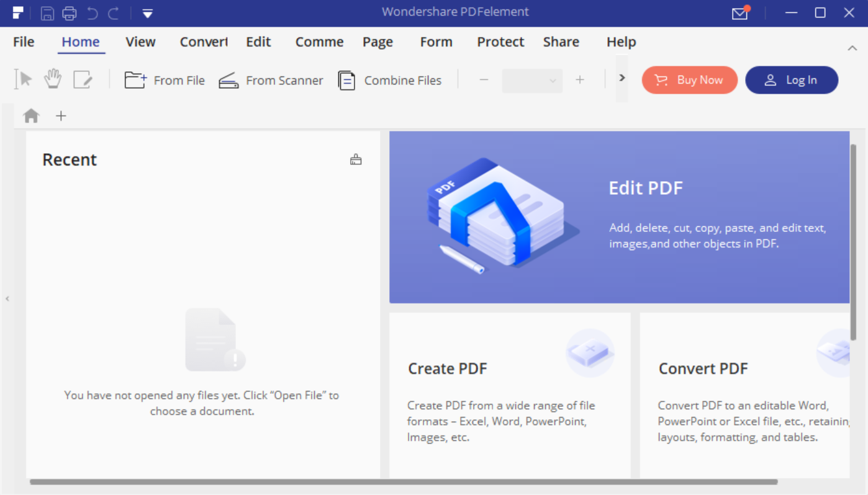
Task: Click the Create PDF card
Action: 510,395
